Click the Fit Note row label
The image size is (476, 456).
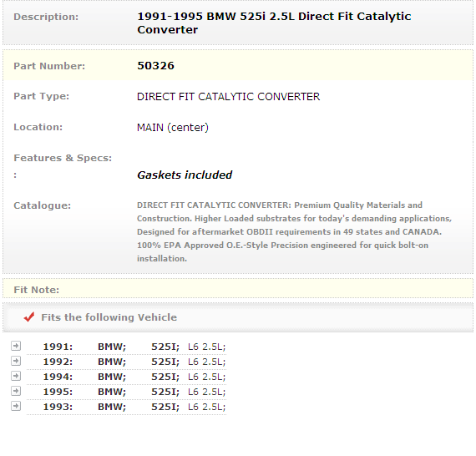point(37,290)
